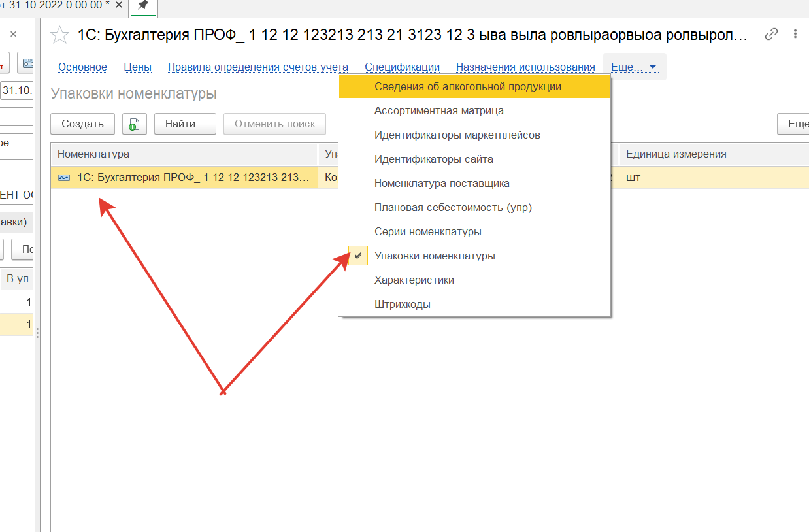
Task: Click the Упаковки номенклатуры heading
Action: 133,94
